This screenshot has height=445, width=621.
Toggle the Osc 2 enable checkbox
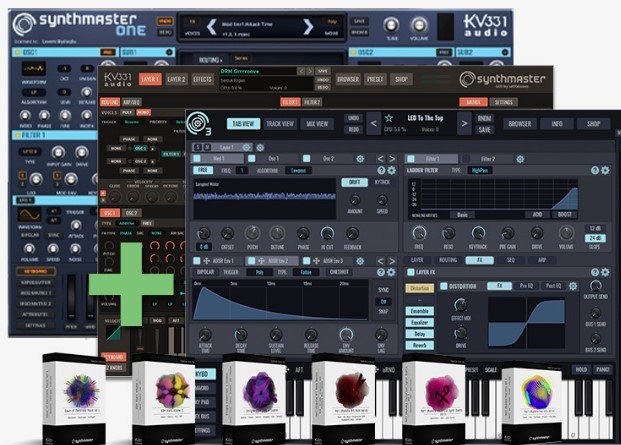[x=306, y=159]
